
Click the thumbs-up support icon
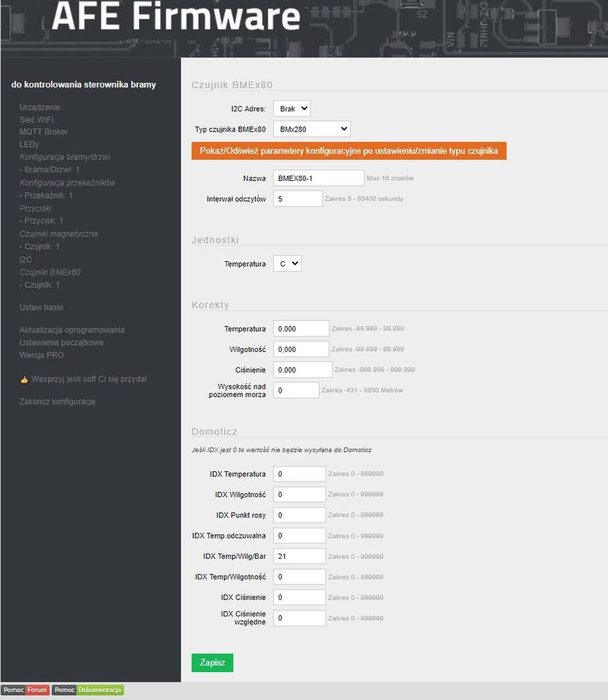point(24,379)
